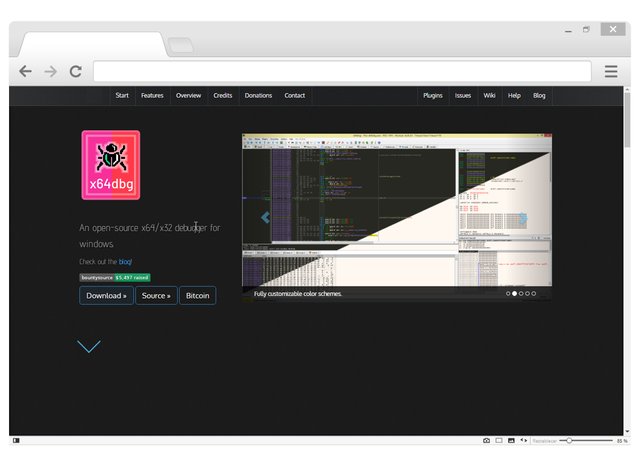Go to the Features section
Viewport: 640px width, 457px height.
coord(152,95)
